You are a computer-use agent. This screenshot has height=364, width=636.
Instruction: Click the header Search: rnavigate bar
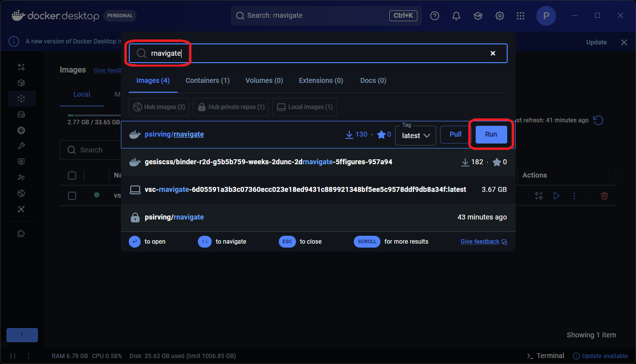(x=326, y=16)
